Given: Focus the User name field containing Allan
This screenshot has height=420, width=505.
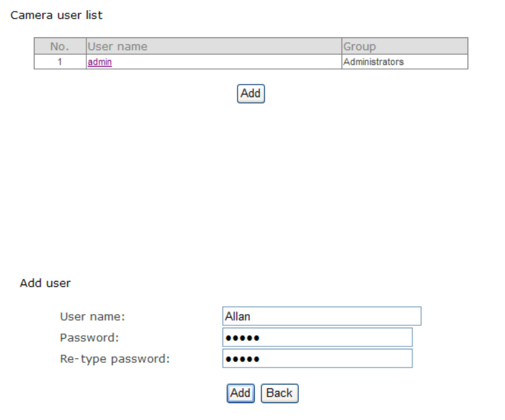Looking at the screenshot, I should point(321,316).
